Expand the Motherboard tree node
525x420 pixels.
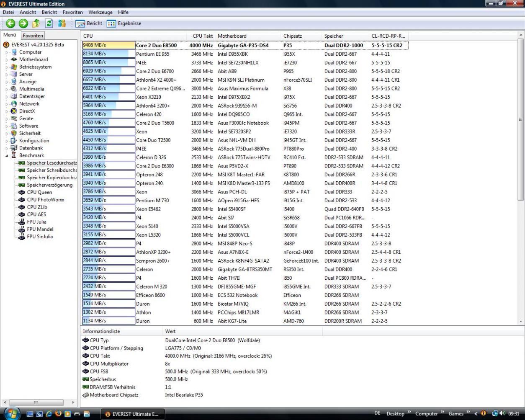coord(7,59)
